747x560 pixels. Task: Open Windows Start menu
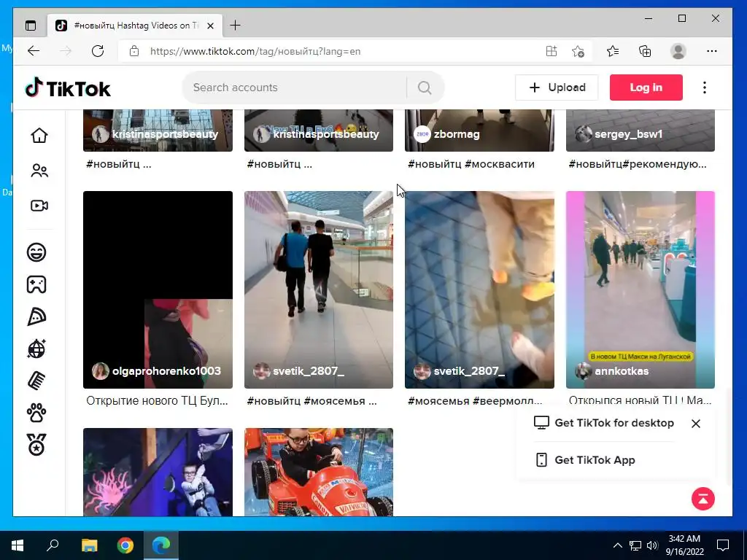(18, 545)
